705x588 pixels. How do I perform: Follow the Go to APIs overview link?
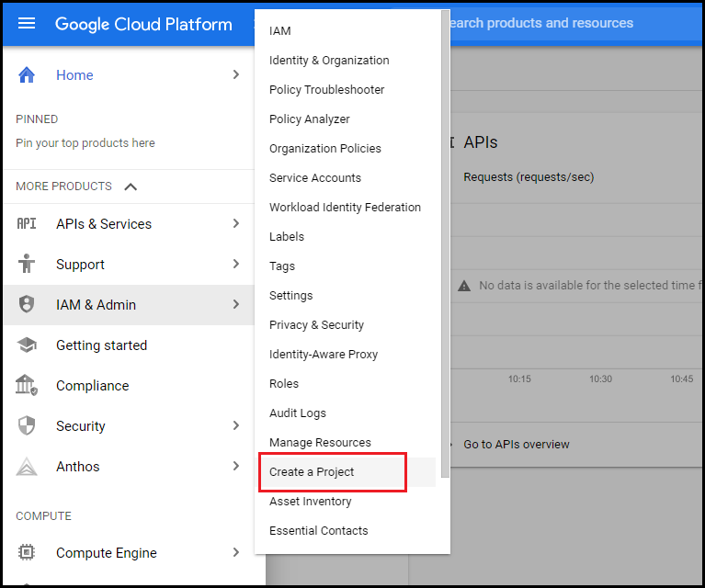(517, 444)
